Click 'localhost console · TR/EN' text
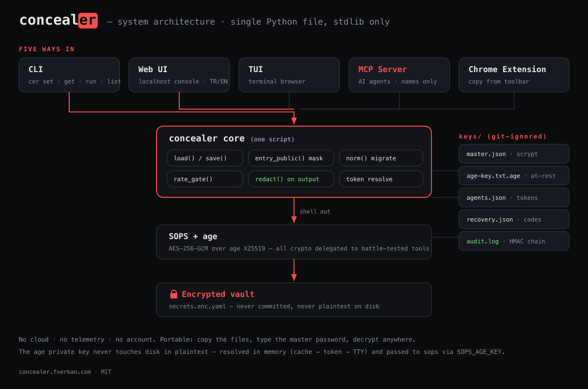The image size is (588, 389). point(183,81)
